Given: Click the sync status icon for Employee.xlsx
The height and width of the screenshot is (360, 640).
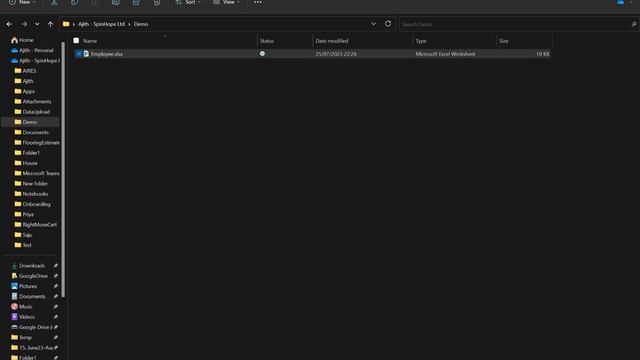Looking at the screenshot, I should [x=262, y=53].
